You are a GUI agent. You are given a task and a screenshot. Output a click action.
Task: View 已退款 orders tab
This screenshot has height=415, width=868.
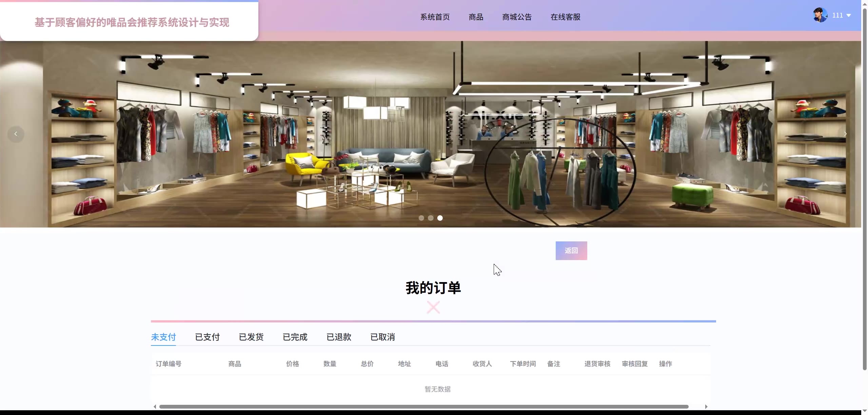[x=339, y=337]
